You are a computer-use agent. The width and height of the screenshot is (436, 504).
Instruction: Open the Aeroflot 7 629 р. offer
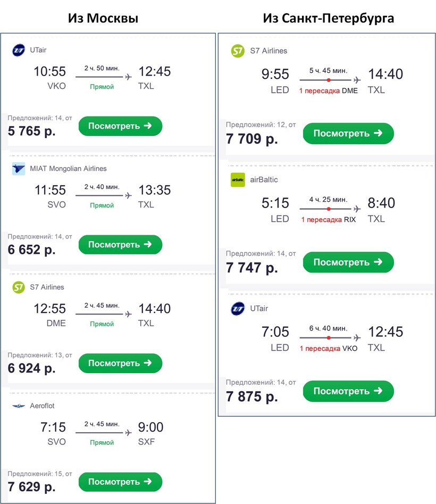(120, 482)
